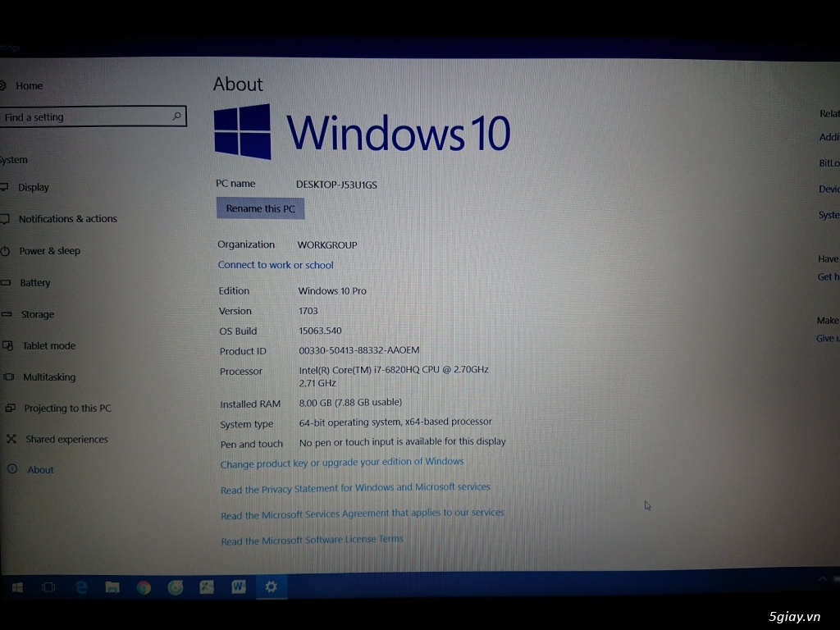Launch Microsoft Edge from taskbar
Screen dimensions: 840x630
coord(81,587)
